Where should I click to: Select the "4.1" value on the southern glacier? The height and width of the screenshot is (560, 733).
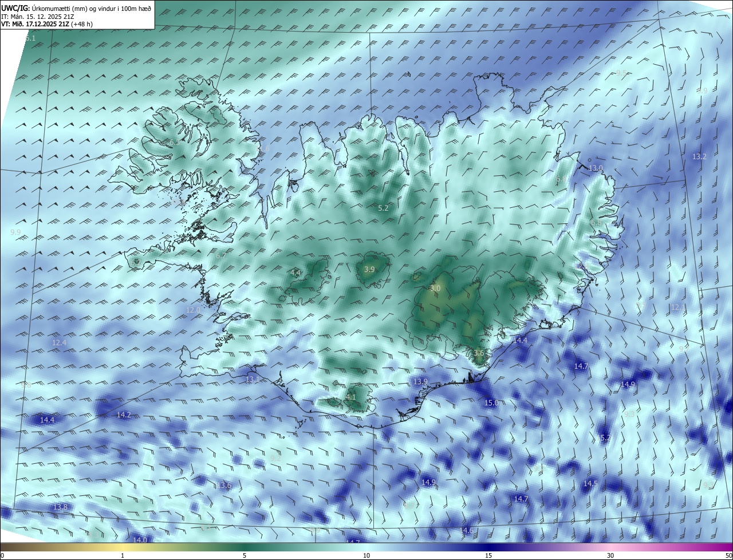click(x=351, y=397)
